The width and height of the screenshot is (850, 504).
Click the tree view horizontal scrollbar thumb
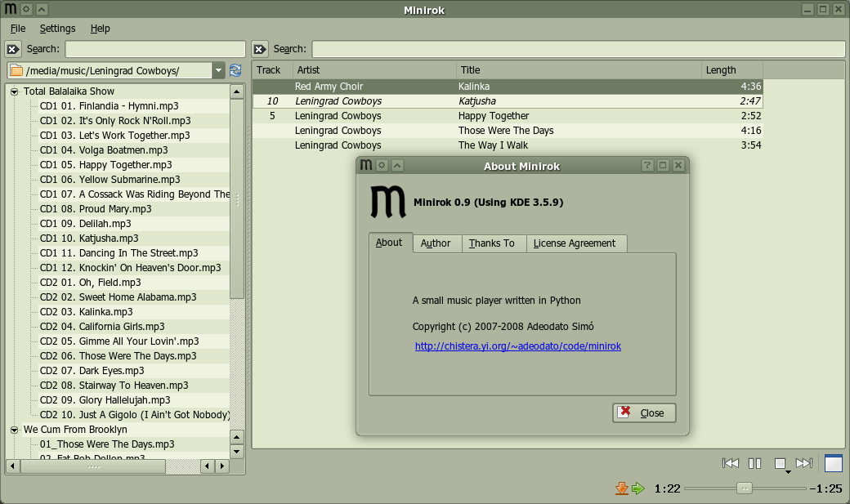(93, 466)
